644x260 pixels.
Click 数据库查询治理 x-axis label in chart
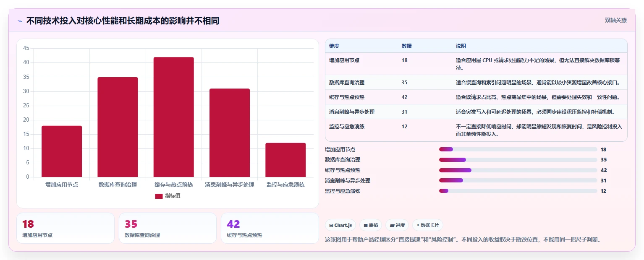(x=118, y=185)
